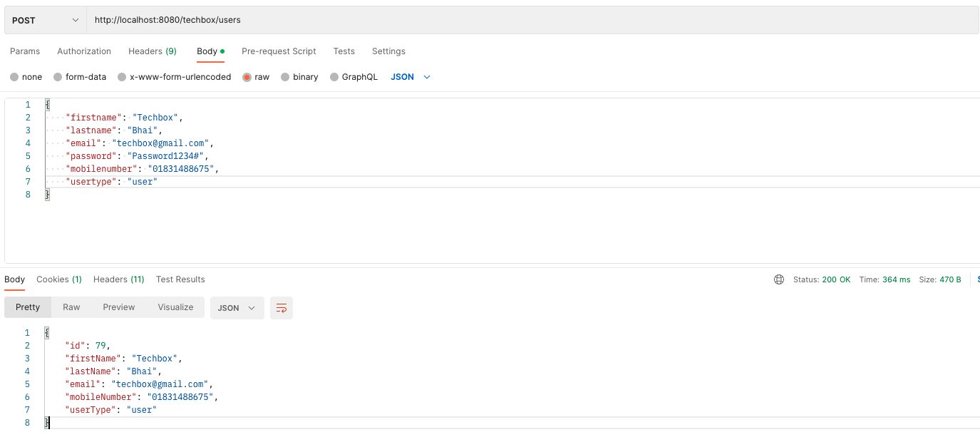Open the response JSON format dropdown

237,308
